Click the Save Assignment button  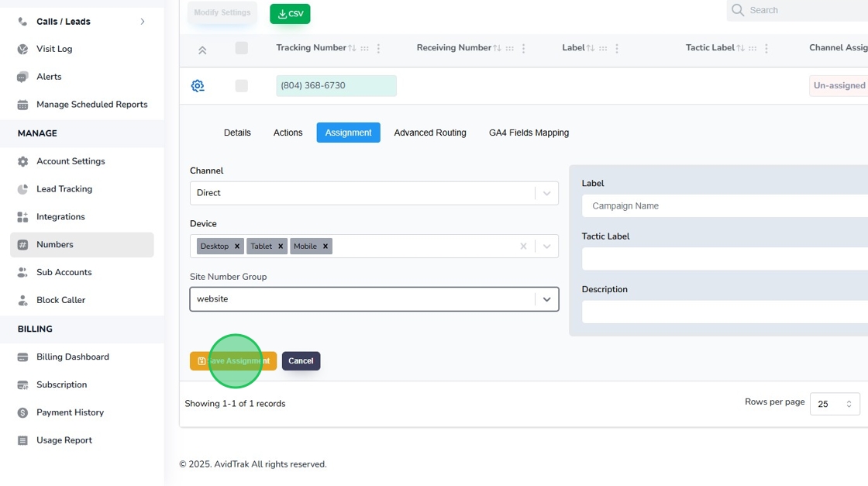233,361
